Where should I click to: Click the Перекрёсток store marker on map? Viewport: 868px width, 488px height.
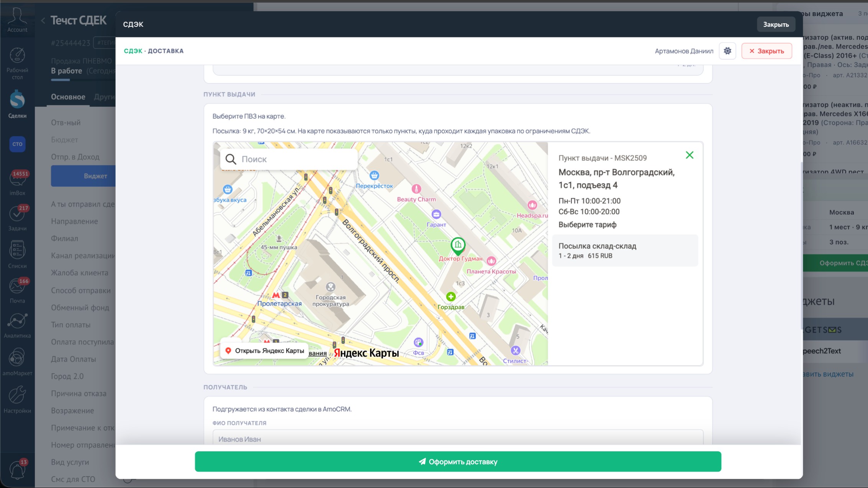coord(374,176)
